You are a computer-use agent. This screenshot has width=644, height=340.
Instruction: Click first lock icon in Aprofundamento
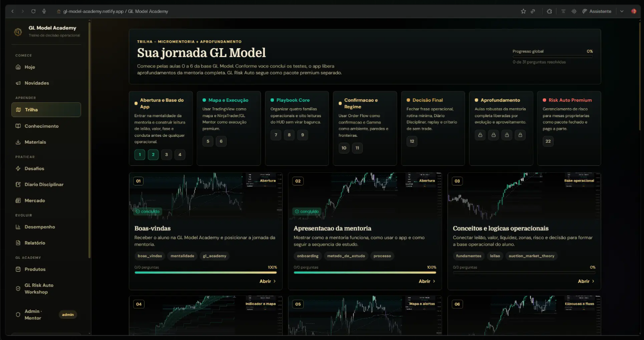pos(480,135)
